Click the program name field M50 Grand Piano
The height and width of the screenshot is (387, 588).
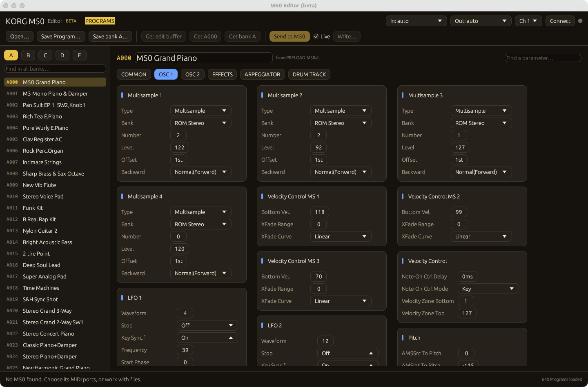tap(204, 58)
